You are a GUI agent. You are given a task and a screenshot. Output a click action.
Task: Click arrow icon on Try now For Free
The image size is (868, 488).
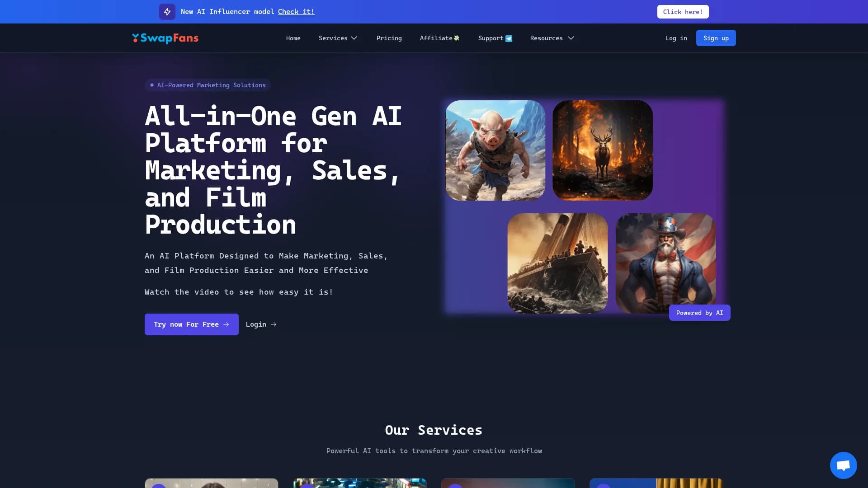coord(226,324)
